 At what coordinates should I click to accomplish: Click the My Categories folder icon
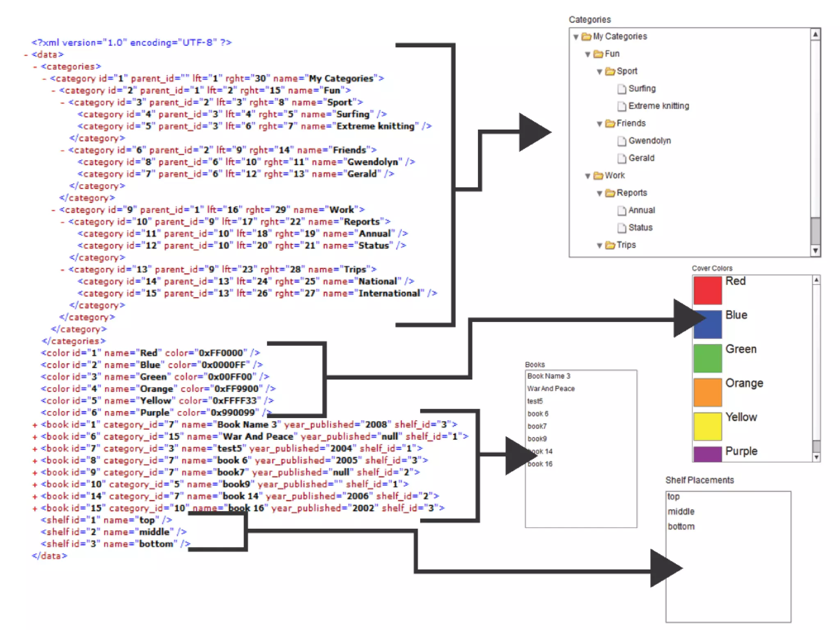[x=586, y=37]
